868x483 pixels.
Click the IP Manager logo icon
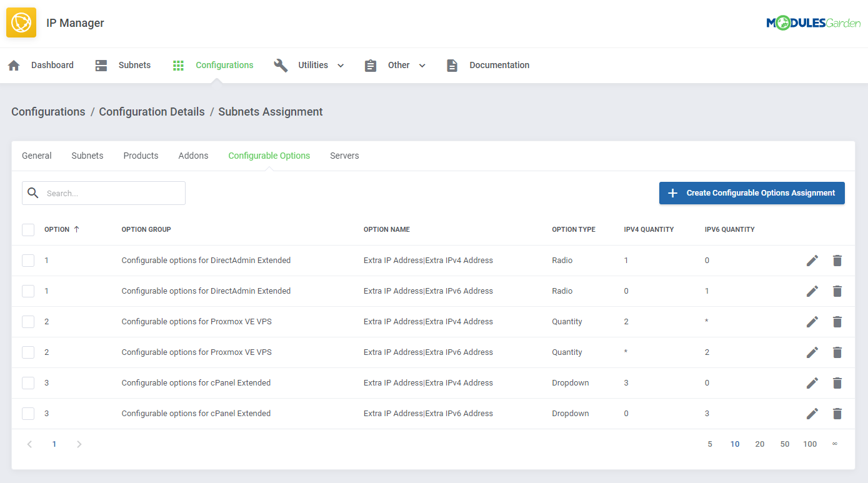coord(21,22)
